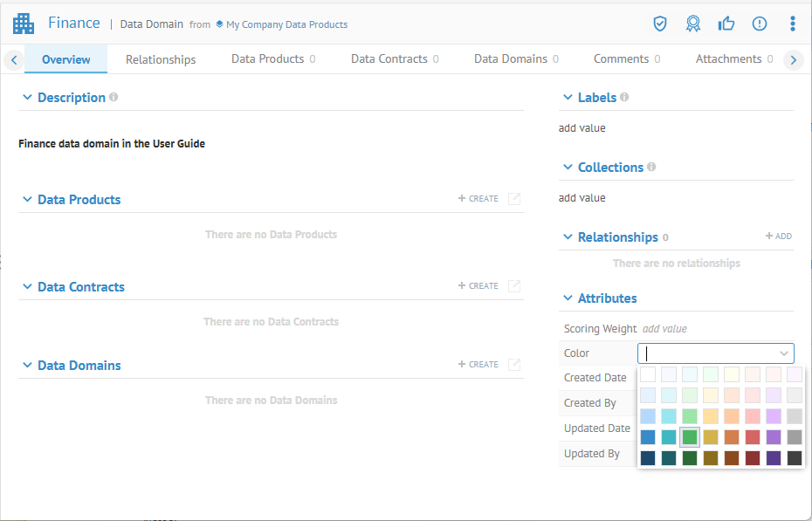
Task: Click the info icon next to Description
Action: (x=114, y=97)
